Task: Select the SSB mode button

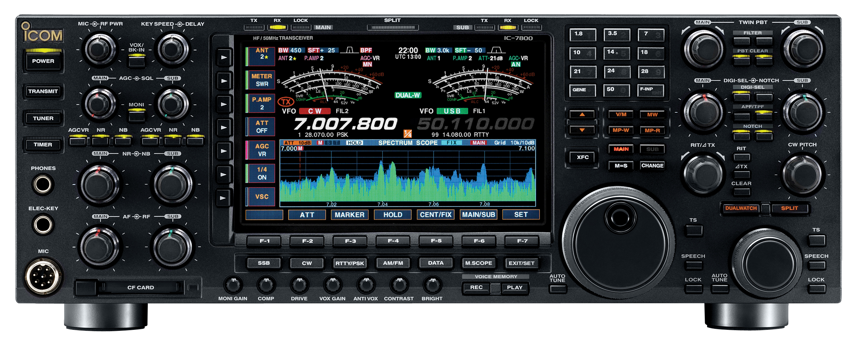Action: click(264, 263)
